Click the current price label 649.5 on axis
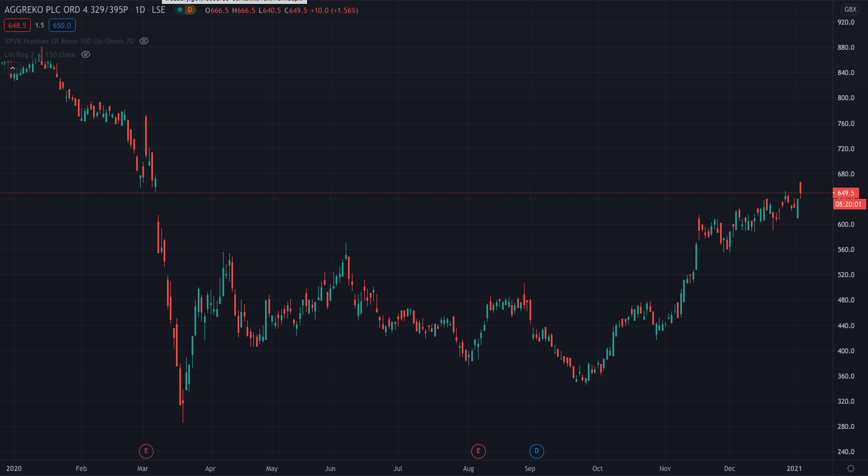Image resolution: width=868 pixels, height=476 pixels. (846, 193)
